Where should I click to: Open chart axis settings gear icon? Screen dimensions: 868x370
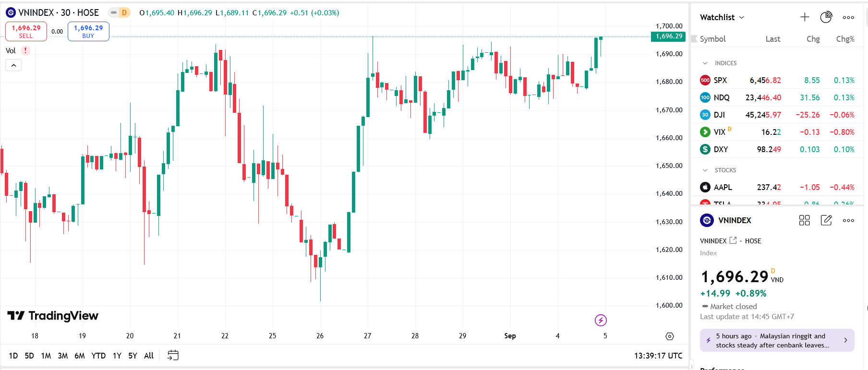[x=670, y=336]
